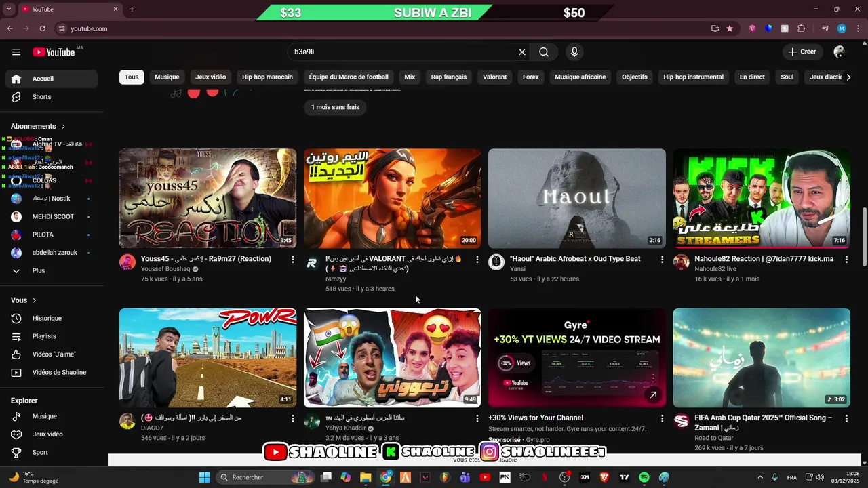Select the Tous filter chip
868x488 pixels.
132,77
